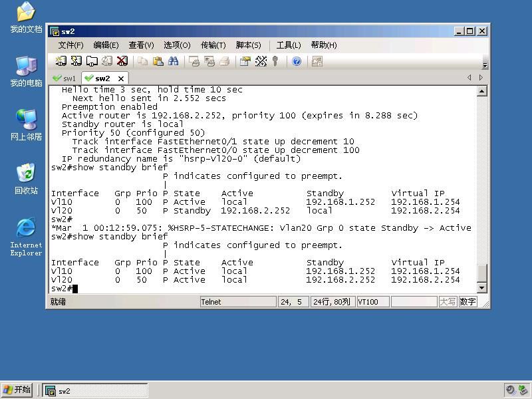Click the blue Help question icon
The height and width of the screenshot is (399, 532).
[297, 61]
